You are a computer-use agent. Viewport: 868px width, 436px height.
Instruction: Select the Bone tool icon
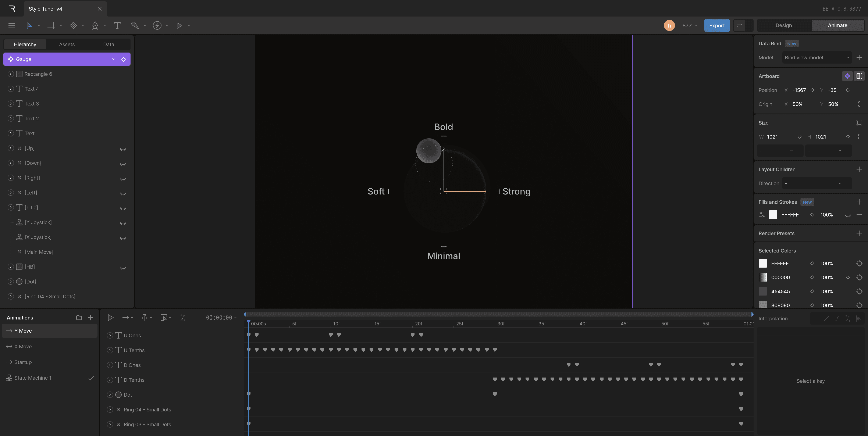135,26
